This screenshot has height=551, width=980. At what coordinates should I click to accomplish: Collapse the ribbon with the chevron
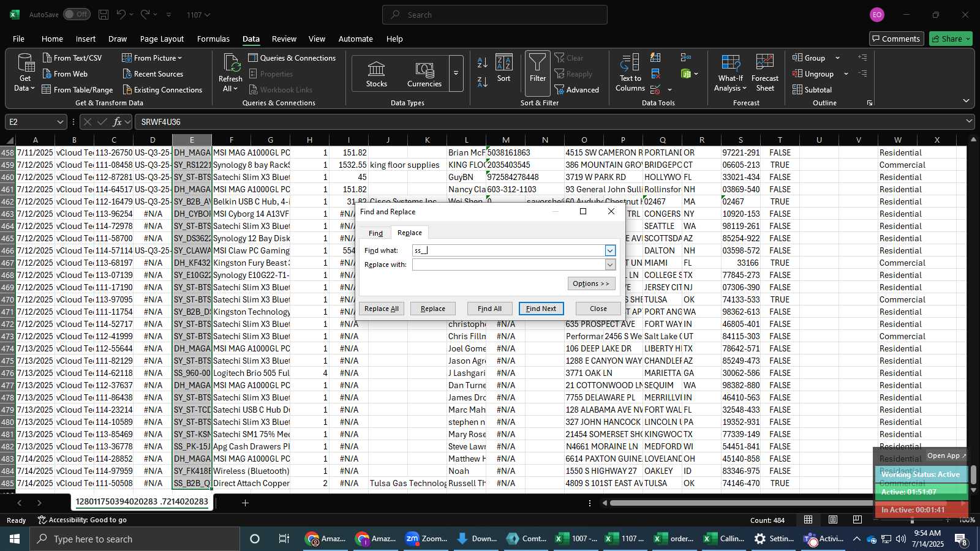point(966,101)
